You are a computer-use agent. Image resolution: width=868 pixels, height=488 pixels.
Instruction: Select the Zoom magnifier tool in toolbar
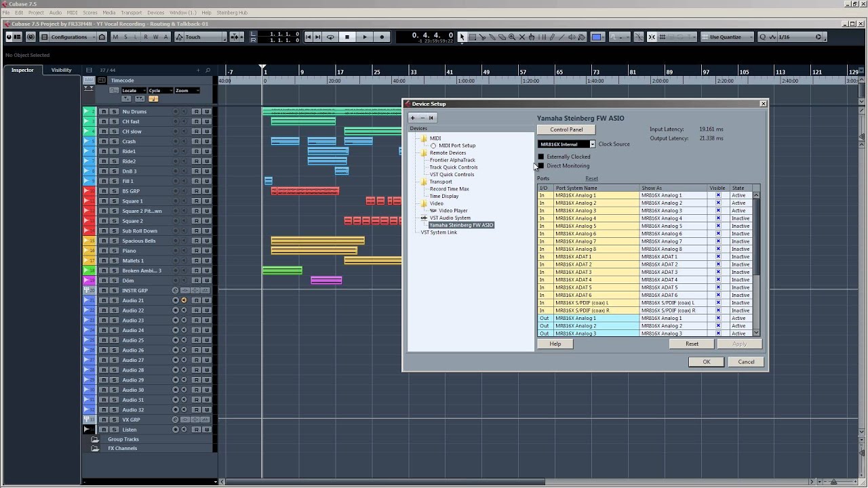point(512,37)
